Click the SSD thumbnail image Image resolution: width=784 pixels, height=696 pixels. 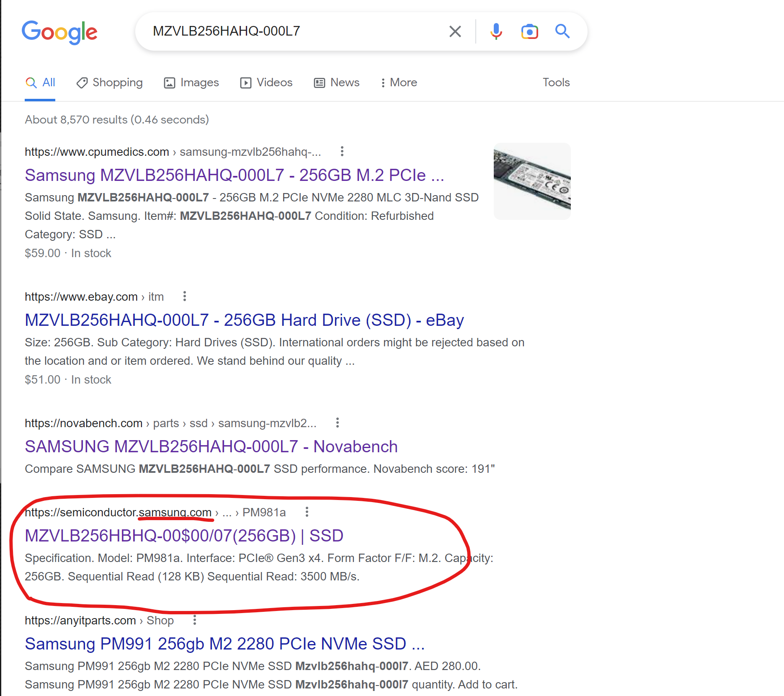pos(532,181)
